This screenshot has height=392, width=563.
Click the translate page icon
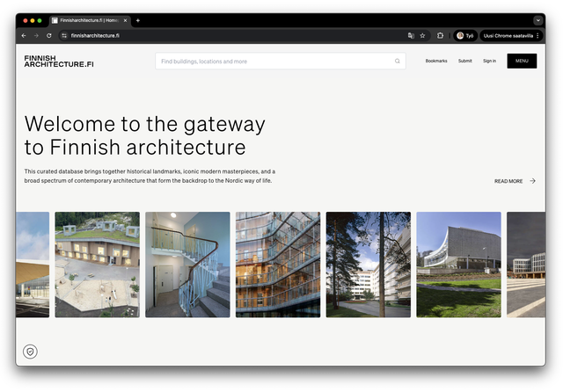(x=411, y=36)
